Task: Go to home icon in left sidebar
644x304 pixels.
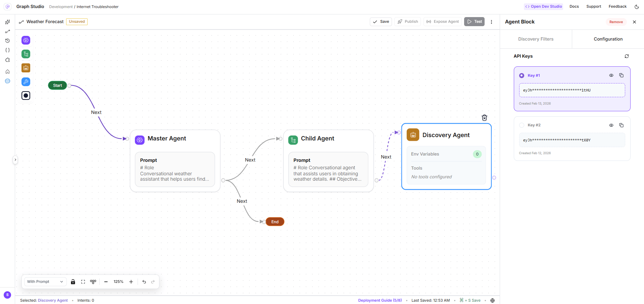Action: (x=7, y=71)
